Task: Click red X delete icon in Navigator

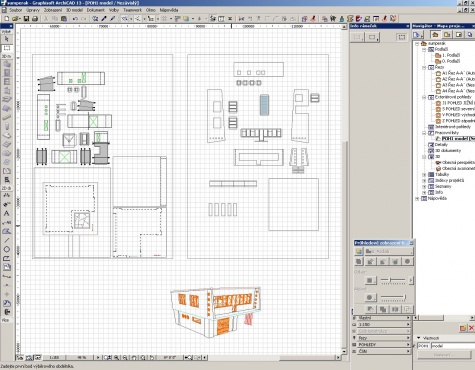Action: pyautogui.click(x=471, y=328)
